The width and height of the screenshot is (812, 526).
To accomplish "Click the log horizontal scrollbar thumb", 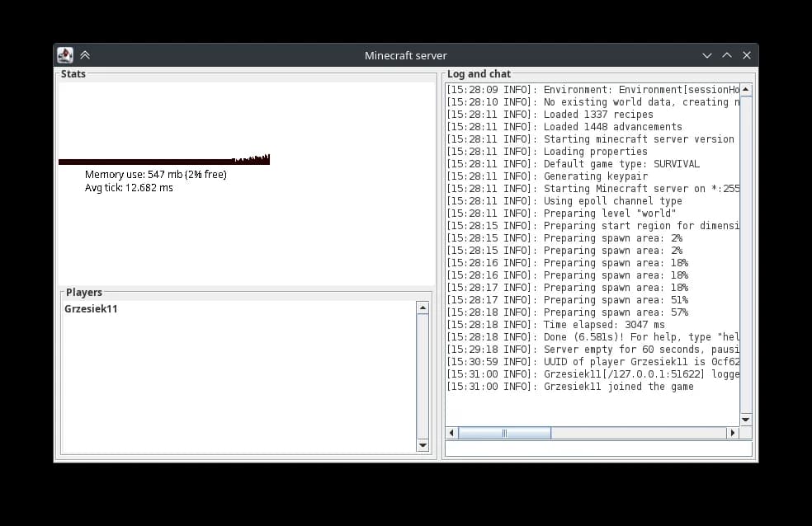I will click(x=504, y=433).
